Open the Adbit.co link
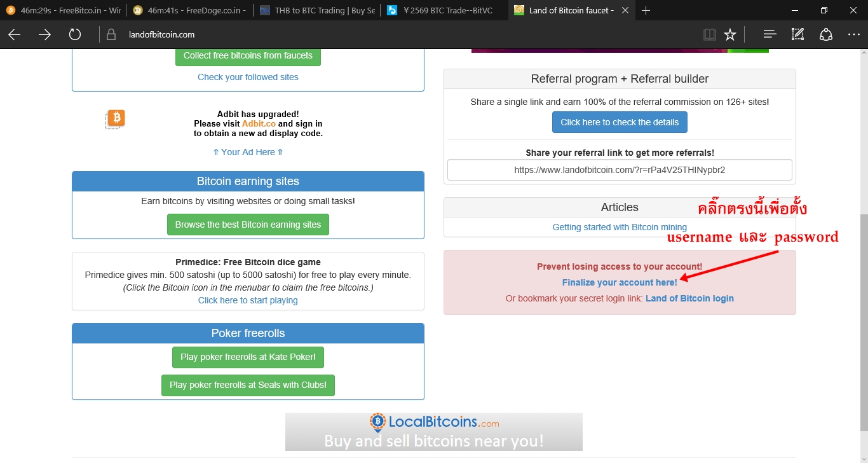 pos(259,123)
